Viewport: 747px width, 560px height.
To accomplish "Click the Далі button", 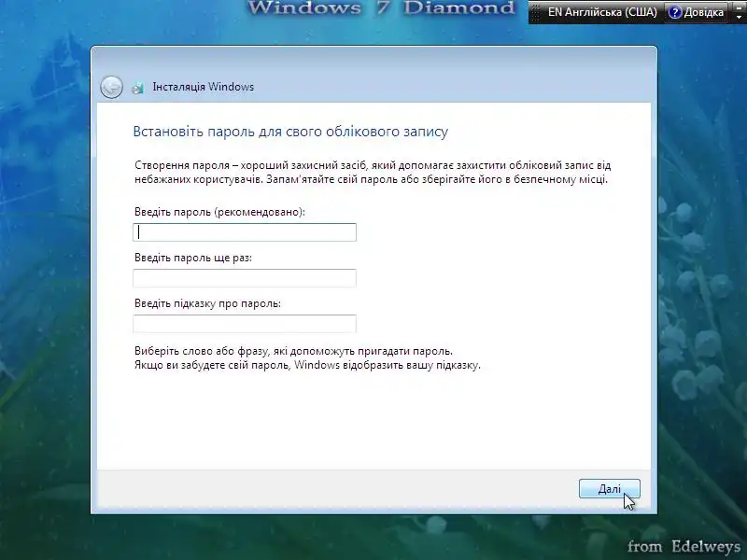I will click(610, 488).
